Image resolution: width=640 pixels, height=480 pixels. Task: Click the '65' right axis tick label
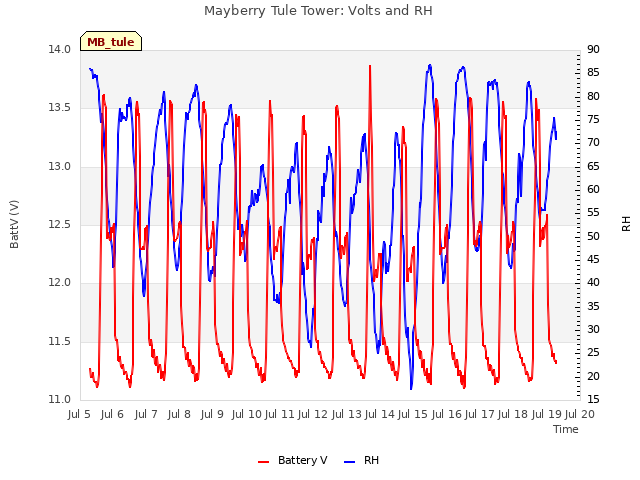[593, 166]
